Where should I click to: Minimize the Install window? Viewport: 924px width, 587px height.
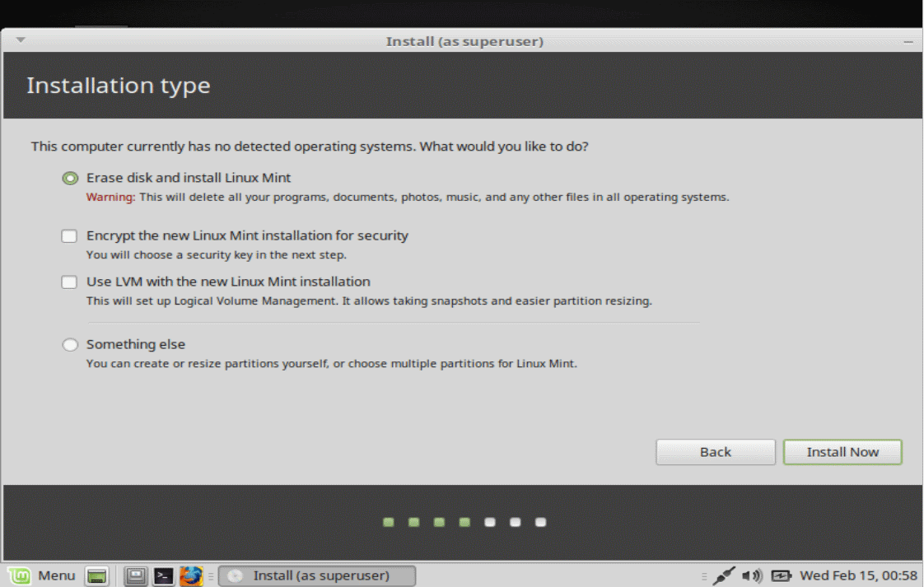pos(908,42)
